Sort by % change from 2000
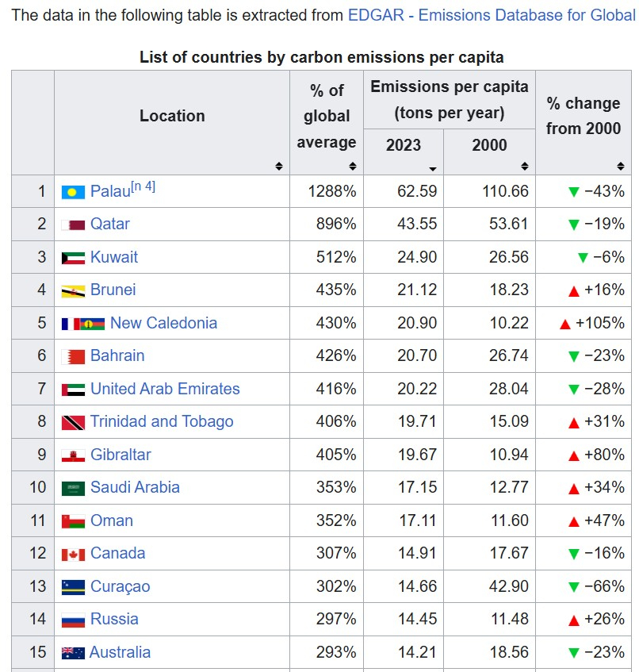 coord(621,167)
